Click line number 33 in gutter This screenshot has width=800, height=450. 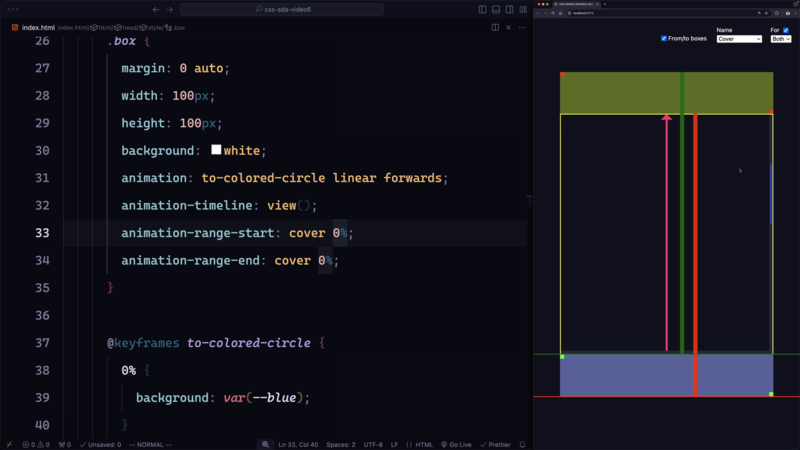pyautogui.click(x=42, y=233)
